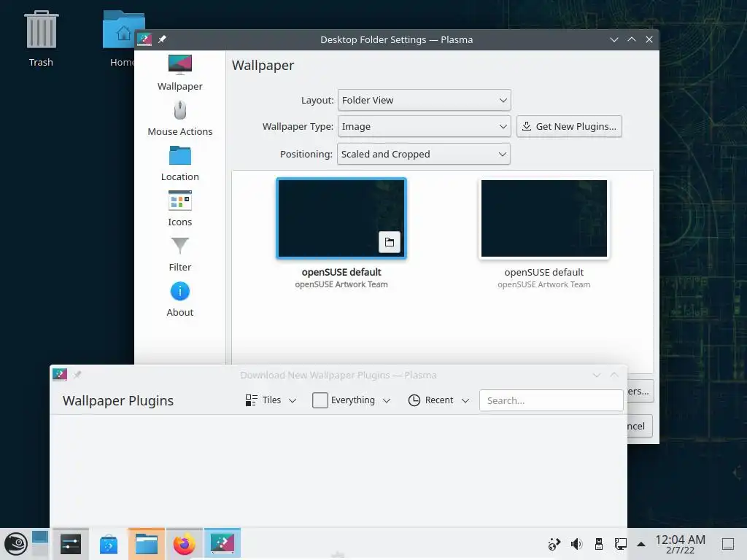Click the virtual desktop pager in the panel
The image size is (747, 560).
40,544
